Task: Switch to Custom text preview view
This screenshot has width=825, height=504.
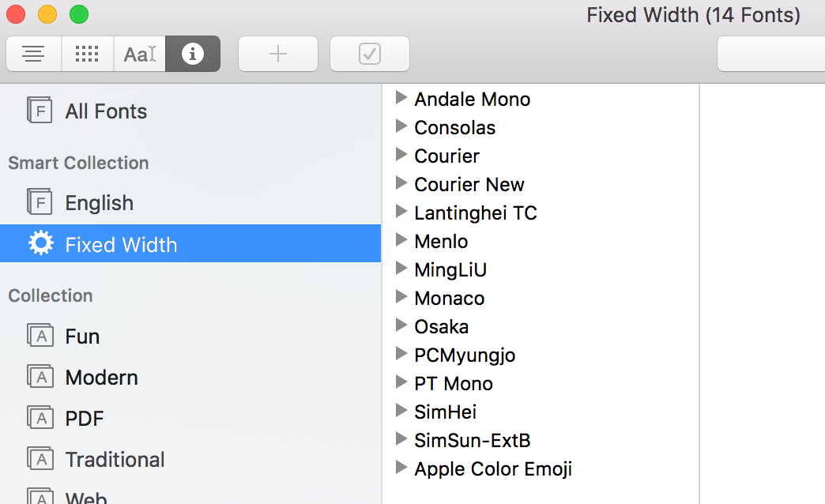Action: (x=140, y=55)
